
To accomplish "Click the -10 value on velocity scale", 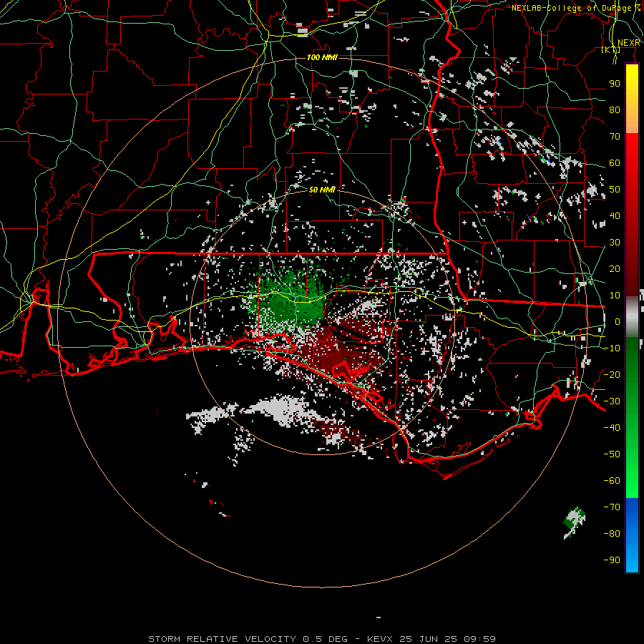I will [612, 348].
